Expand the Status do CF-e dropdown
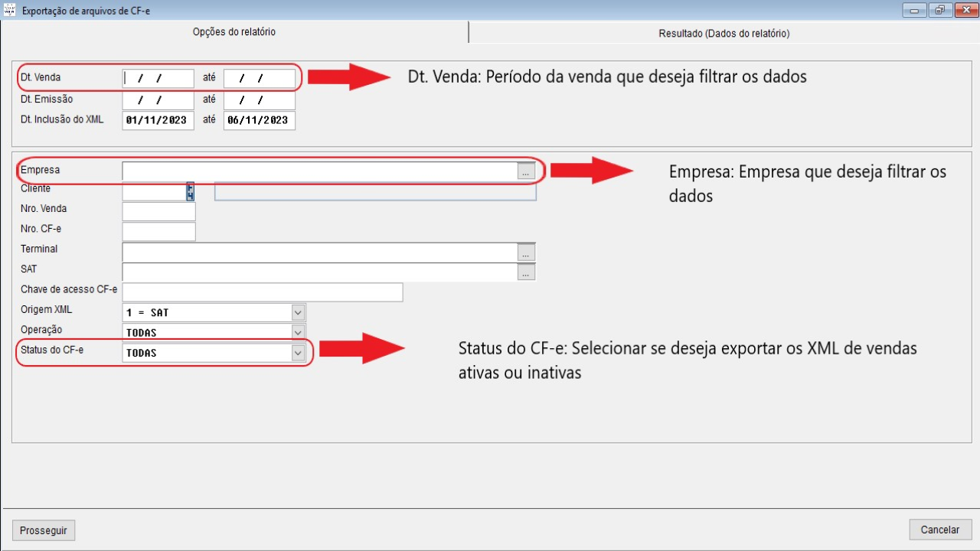The height and width of the screenshot is (551, 980). [298, 353]
